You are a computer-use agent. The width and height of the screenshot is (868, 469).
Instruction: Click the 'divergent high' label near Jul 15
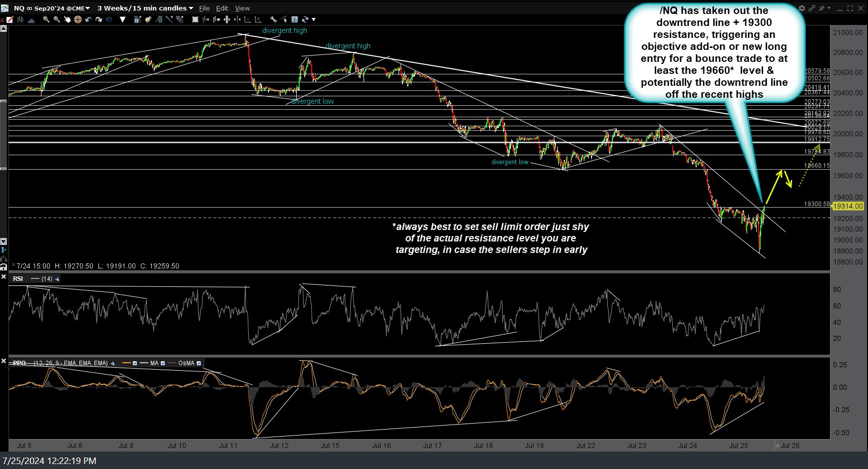(x=348, y=46)
